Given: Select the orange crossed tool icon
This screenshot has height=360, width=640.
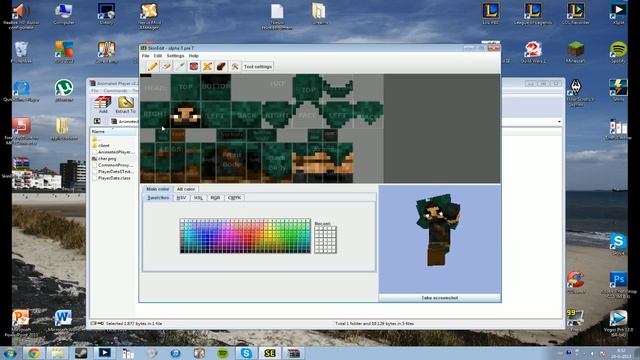Looking at the screenshot, I should tap(207, 66).
